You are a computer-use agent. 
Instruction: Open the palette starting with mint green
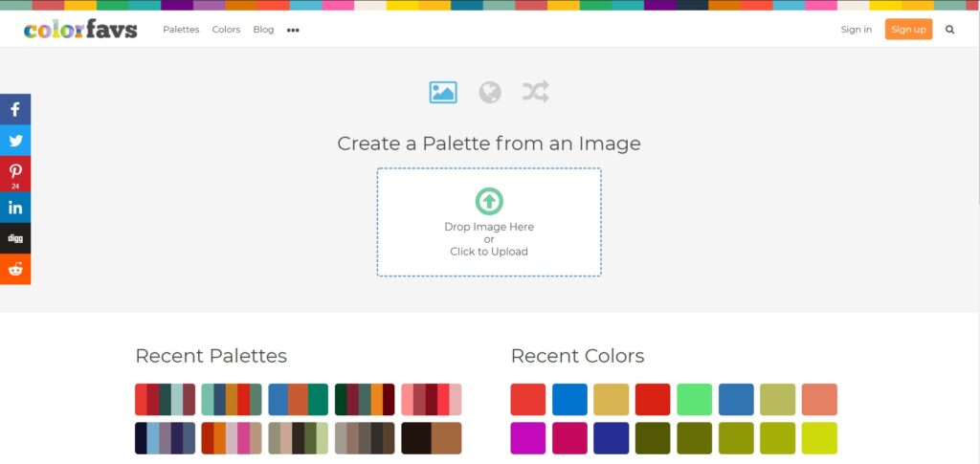click(x=232, y=400)
